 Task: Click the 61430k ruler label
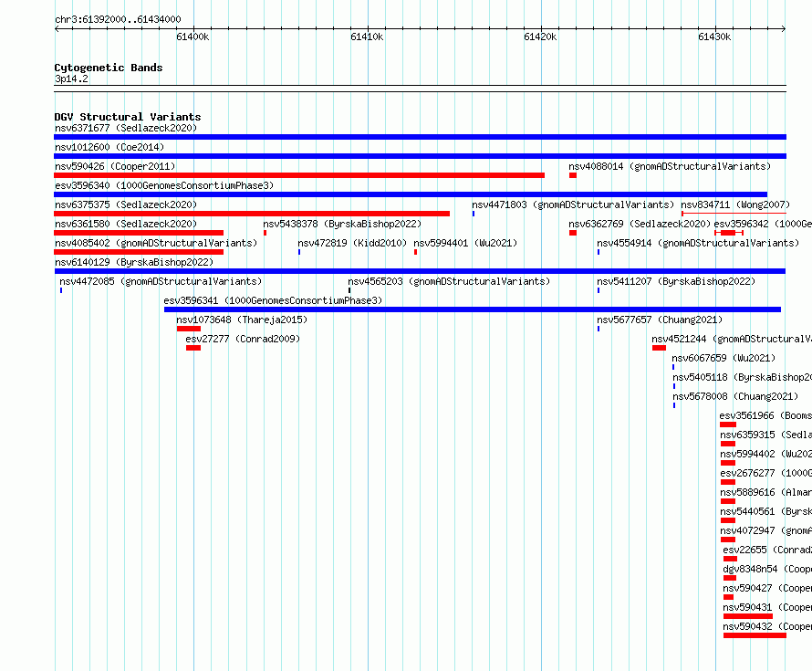[x=714, y=37]
